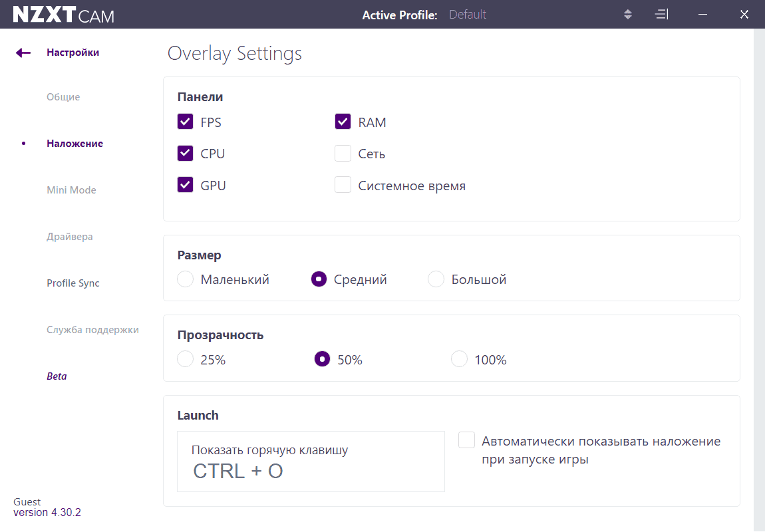The height and width of the screenshot is (532, 765).
Task: Uncheck the RAM panel checkbox
Action: [x=343, y=122]
